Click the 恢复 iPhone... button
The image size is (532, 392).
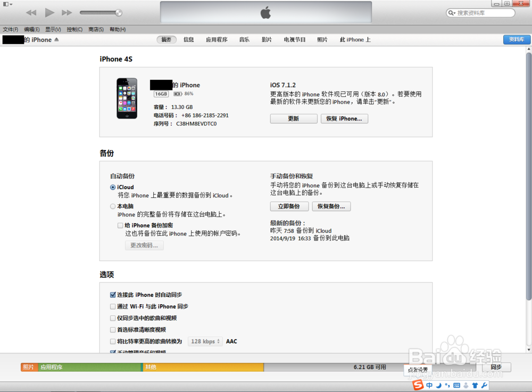point(344,119)
